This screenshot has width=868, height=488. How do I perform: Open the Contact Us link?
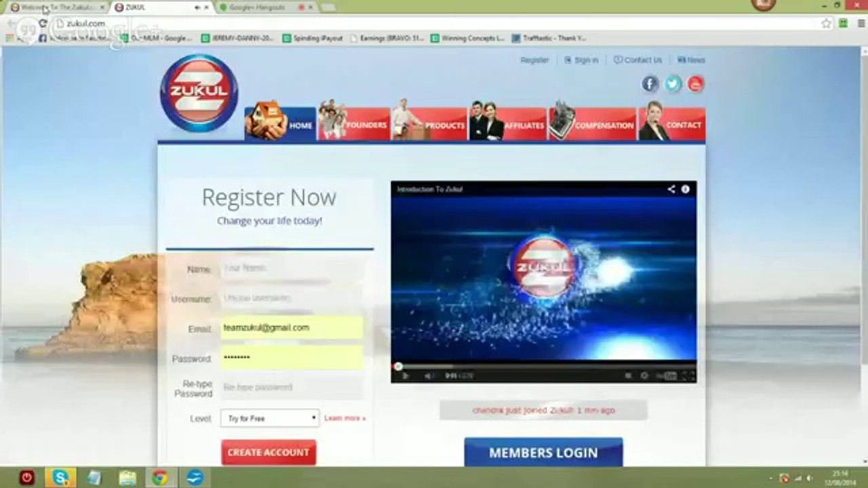point(638,60)
